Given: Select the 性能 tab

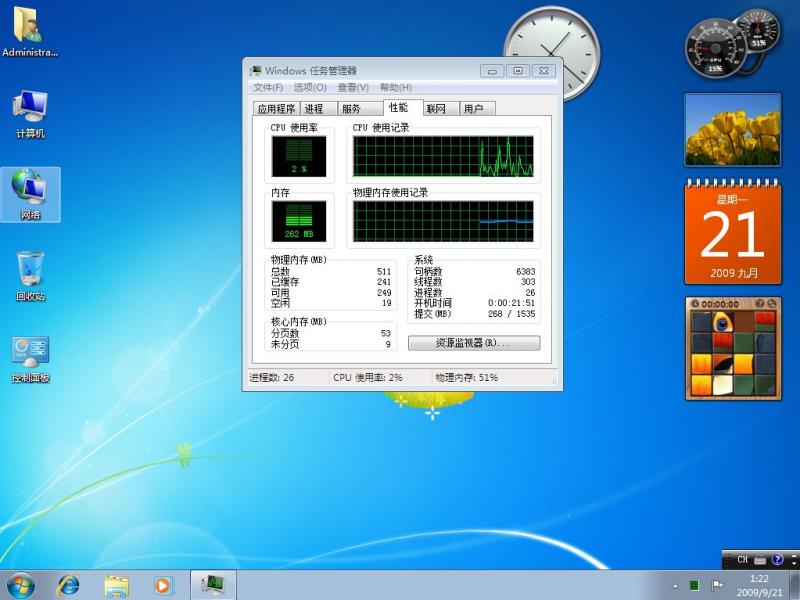Looking at the screenshot, I should click(x=403, y=107).
